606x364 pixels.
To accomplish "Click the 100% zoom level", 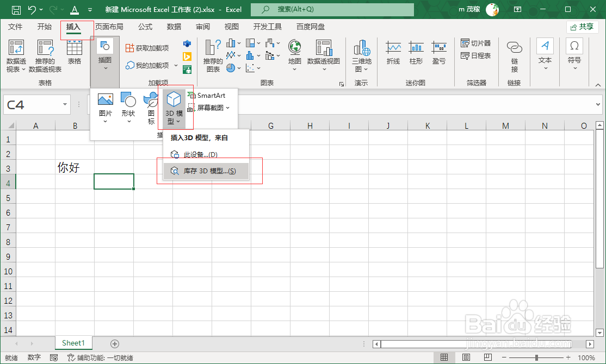I will (586, 358).
